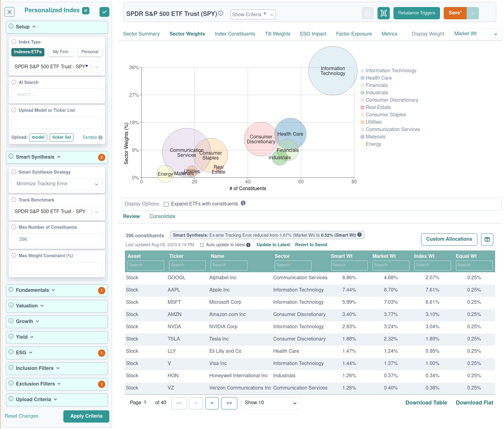Click the confirm checkmark icon beside Personalized Index
The width and height of the screenshot is (504, 429).
click(x=104, y=12)
